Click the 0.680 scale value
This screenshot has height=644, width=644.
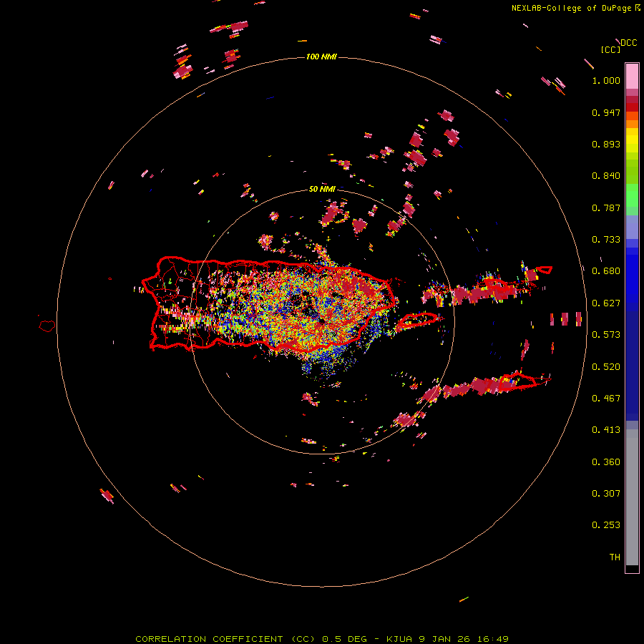[606, 271]
